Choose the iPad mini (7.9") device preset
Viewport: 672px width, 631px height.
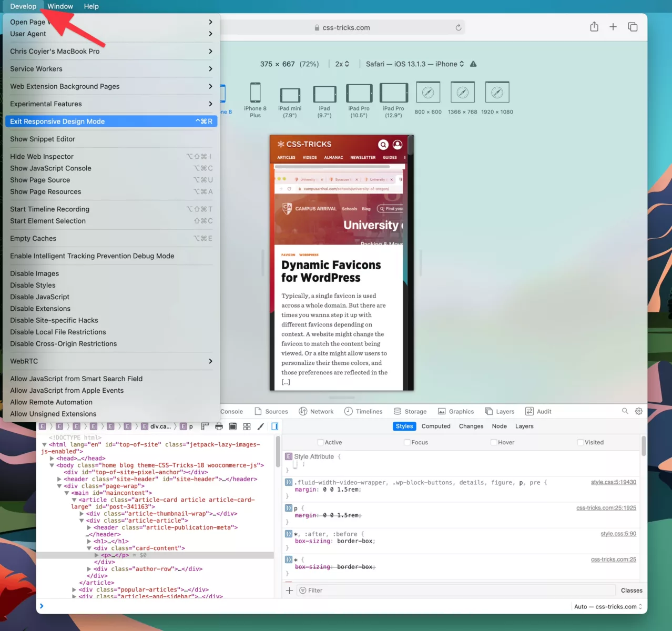290,103
